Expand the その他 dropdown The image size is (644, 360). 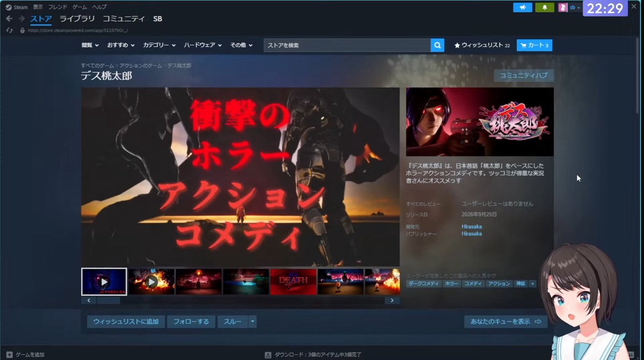242,46
